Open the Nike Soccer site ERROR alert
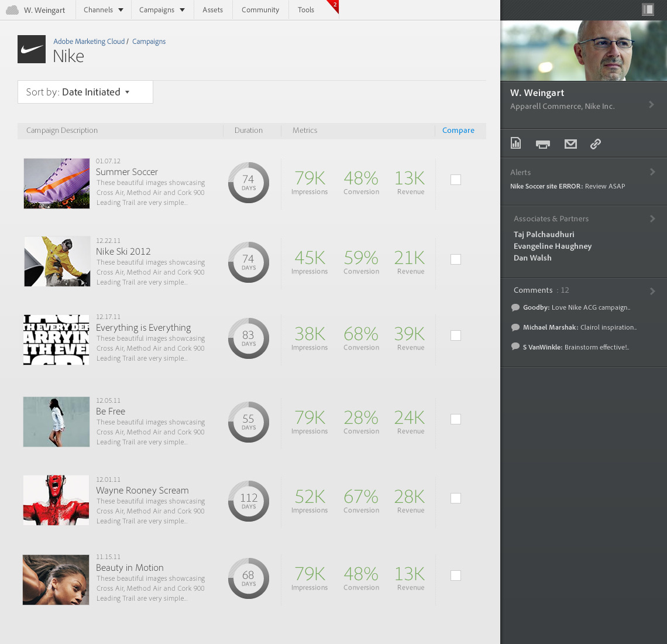 tap(568, 186)
